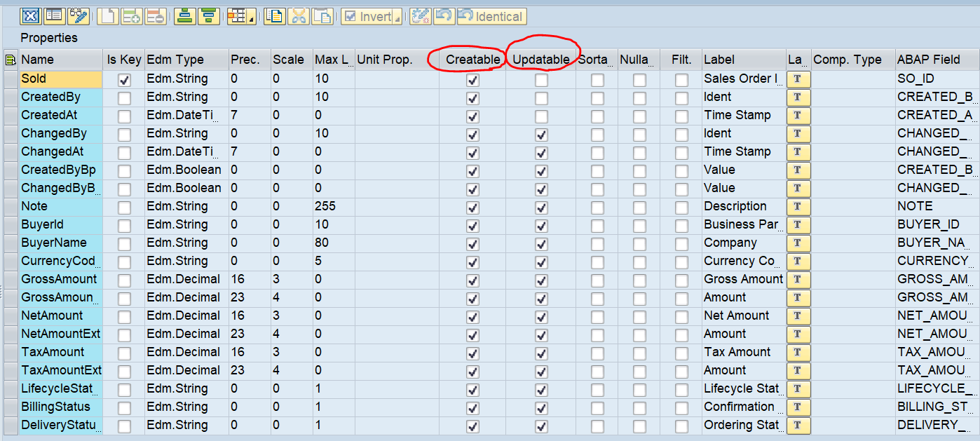Open the details view toolbar icon
Image resolution: width=980 pixels, height=441 pixels.
(x=54, y=16)
